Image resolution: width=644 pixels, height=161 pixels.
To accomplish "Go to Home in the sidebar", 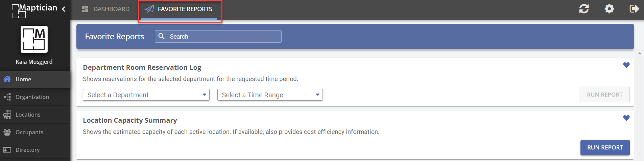I will pyautogui.click(x=35, y=79).
